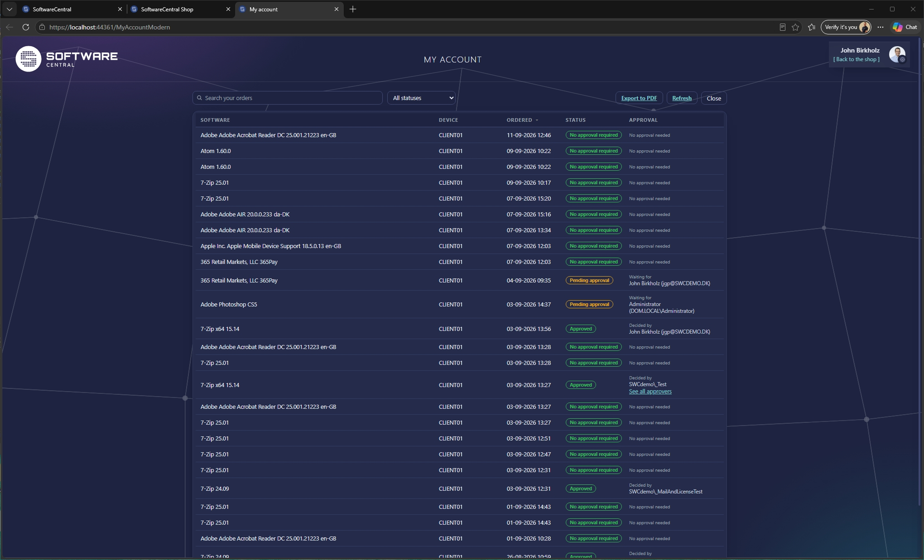This screenshot has height=560, width=924.
Task: Click the DEVICE column header
Action: tap(448, 120)
